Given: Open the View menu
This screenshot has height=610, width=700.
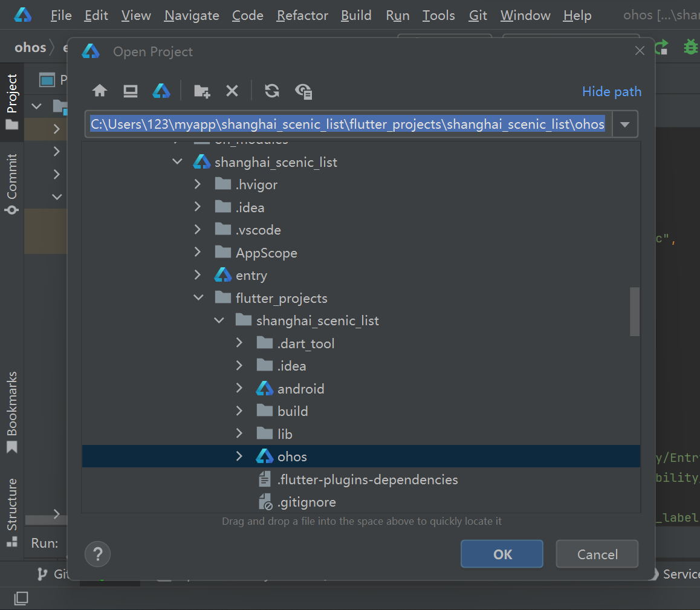Looking at the screenshot, I should pyautogui.click(x=136, y=16).
